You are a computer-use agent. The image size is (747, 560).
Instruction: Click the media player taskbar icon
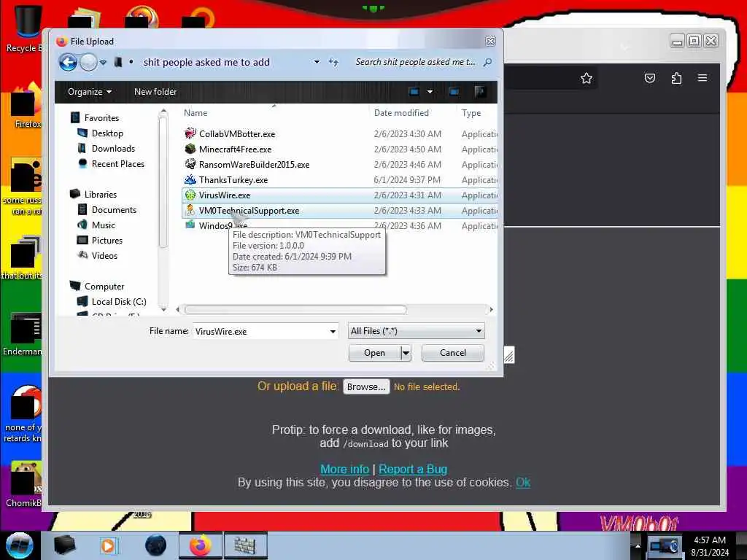108,545
